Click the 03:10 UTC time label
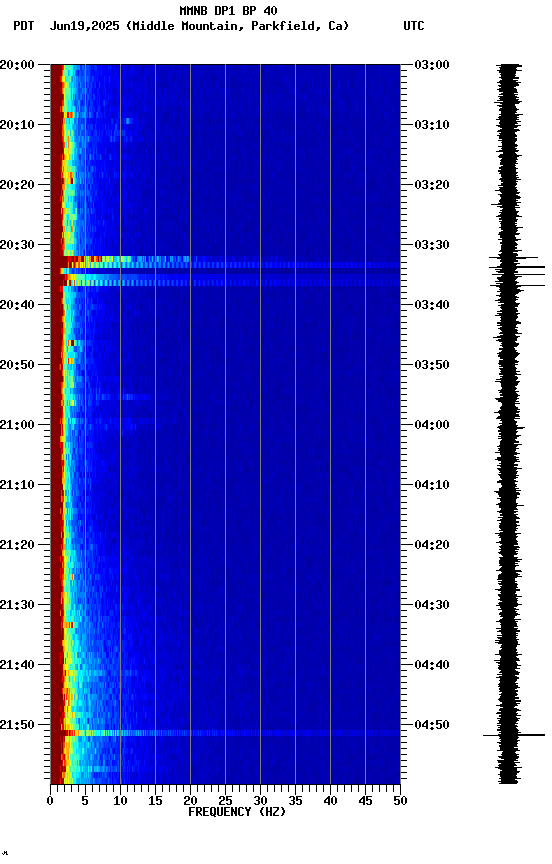The height and width of the screenshot is (864, 552). (432, 125)
